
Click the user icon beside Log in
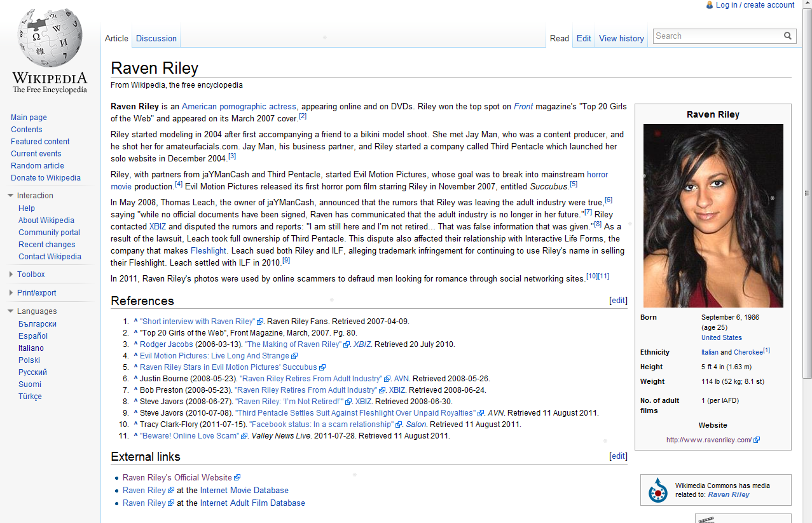point(710,5)
